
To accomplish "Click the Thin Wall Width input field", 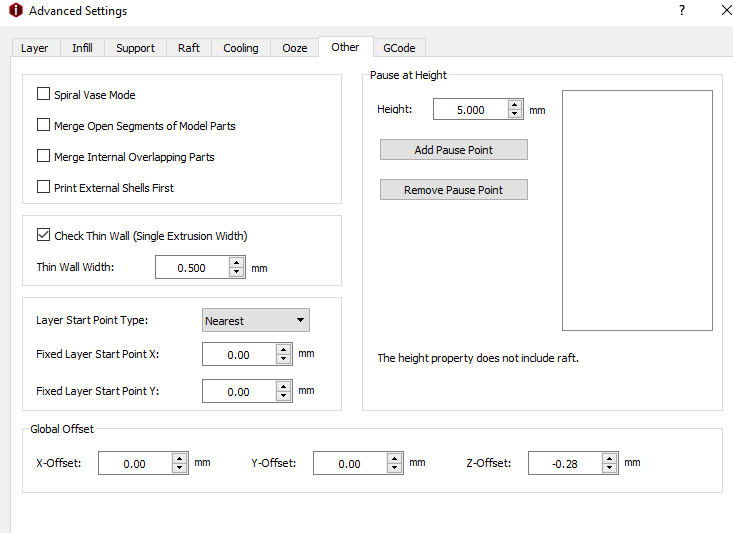I will (x=191, y=268).
